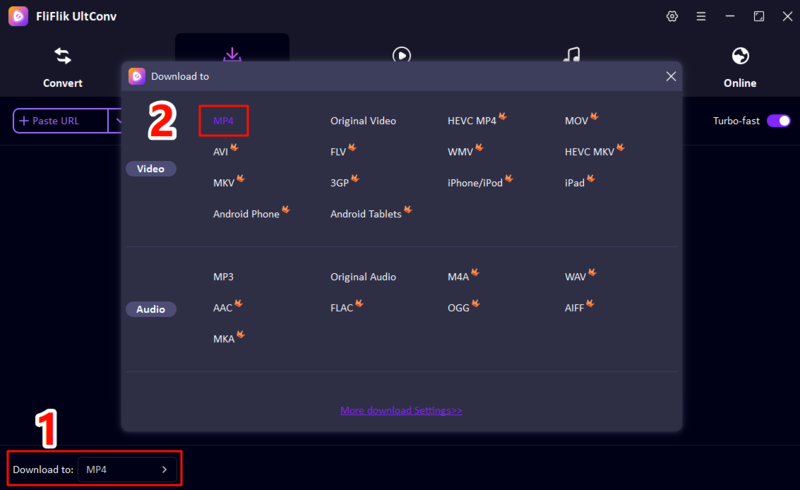This screenshot has height=490, width=800.
Task: Select 3GP video format
Action: pyautogui.click(x=339, y=183)
